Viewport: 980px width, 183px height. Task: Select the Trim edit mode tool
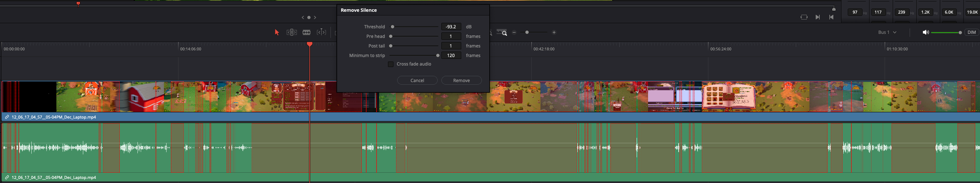coord(291,32)
